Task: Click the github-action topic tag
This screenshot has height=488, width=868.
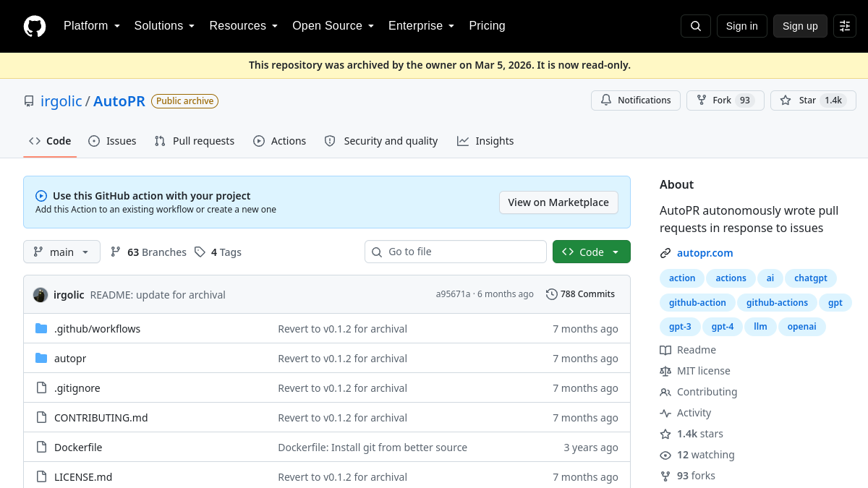Action: (x=697, y=303)
